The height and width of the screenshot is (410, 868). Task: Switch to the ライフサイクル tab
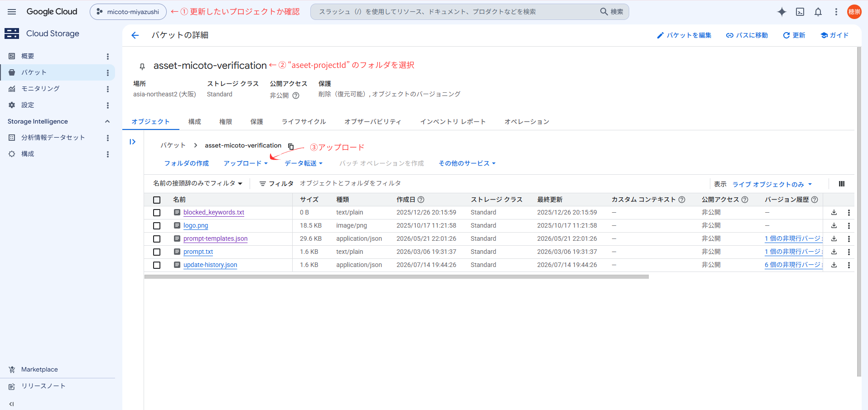304,122
